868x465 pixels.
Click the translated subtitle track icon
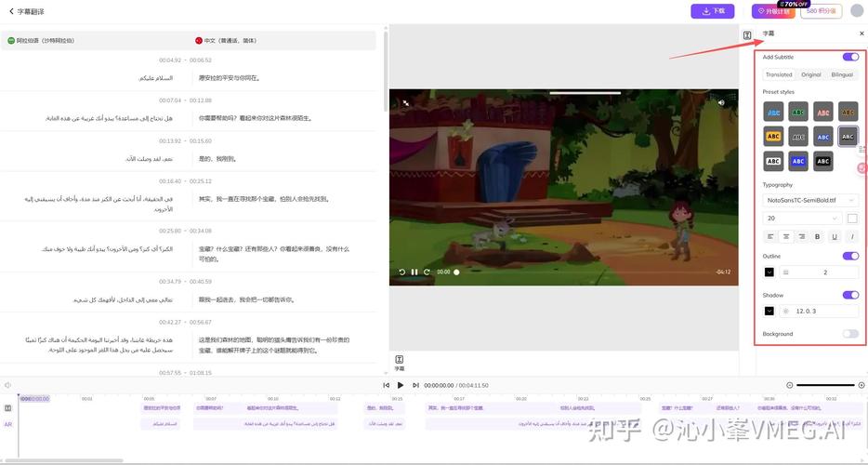[7, 408]
